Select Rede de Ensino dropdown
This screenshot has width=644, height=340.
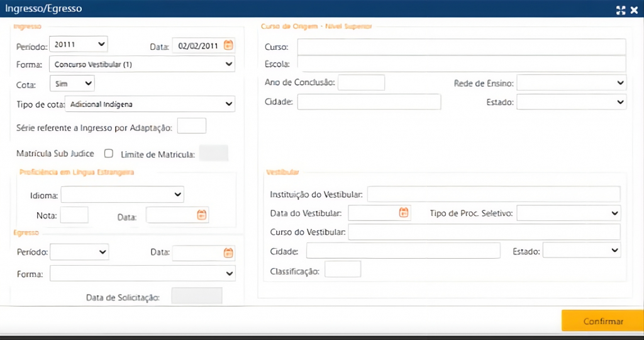click(x=571, y=82)
